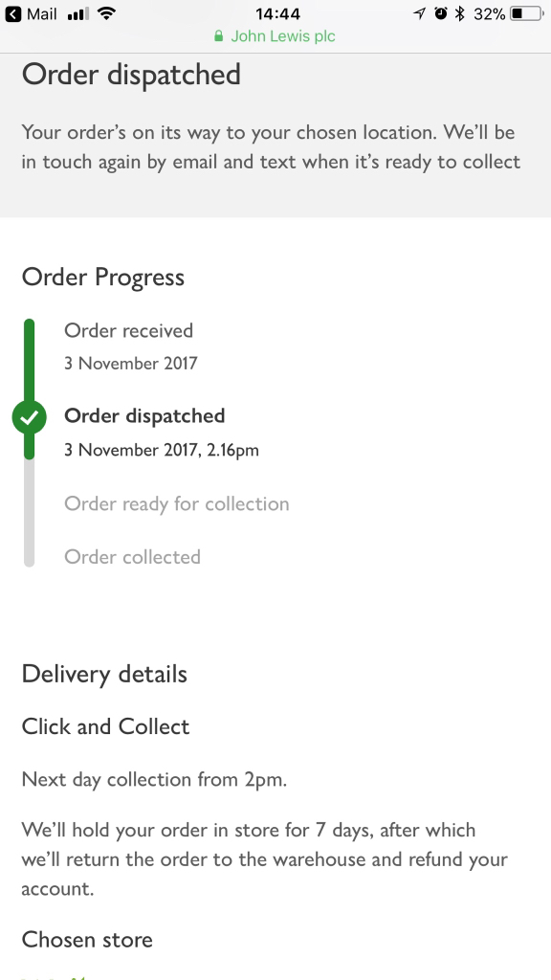Tap the Delivery details heading
The image size is (551, 980).
[x=104, y=675]
